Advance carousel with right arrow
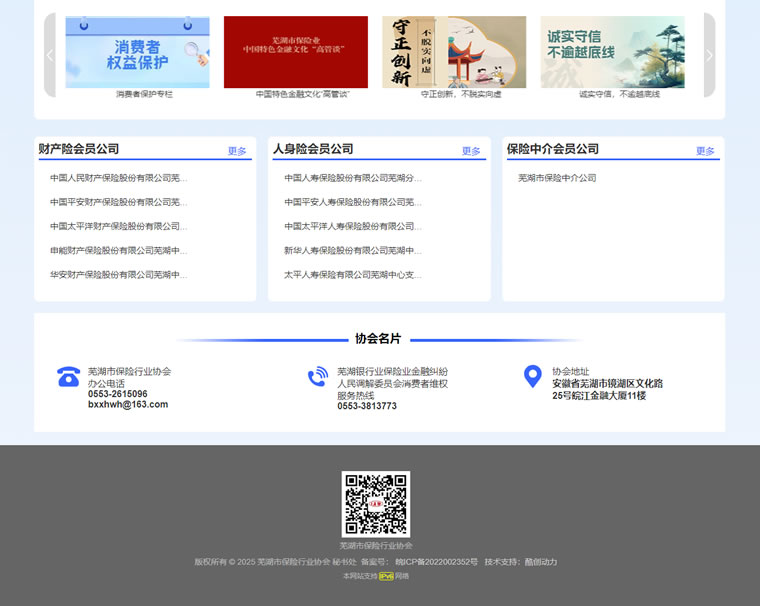The height and width of the screenshot is (606, 760). [709, 55]
